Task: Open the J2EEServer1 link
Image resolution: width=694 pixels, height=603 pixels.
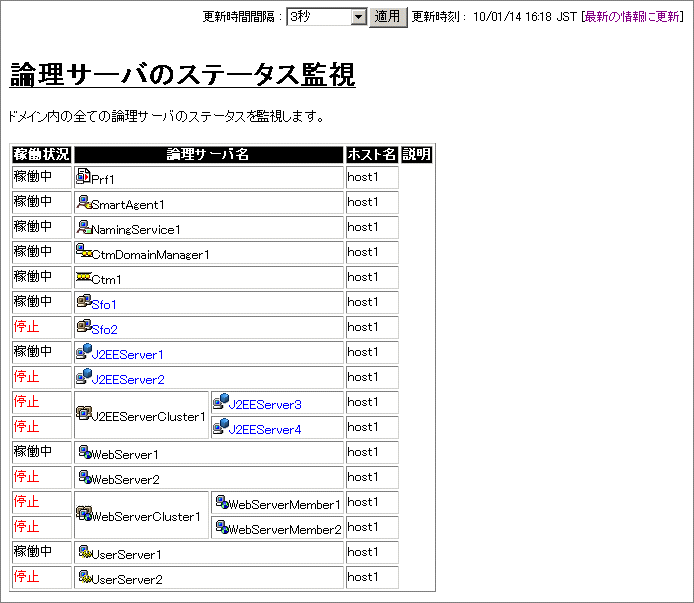Action: click(x=127, y=355)
